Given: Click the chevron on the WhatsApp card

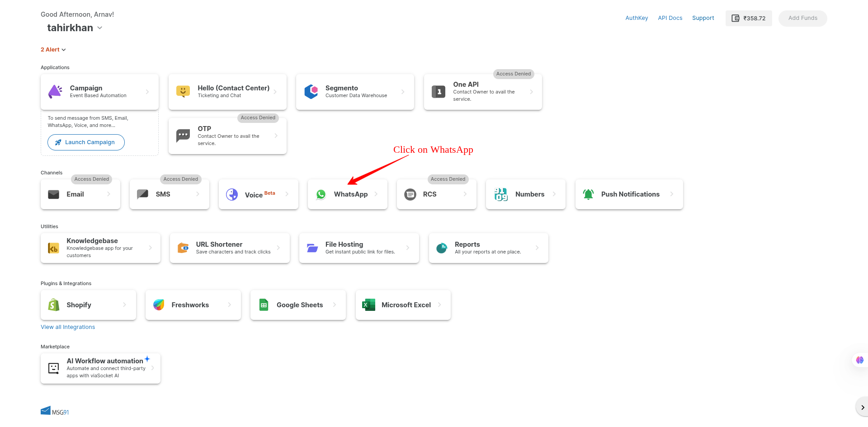Looking at the screenshot, I should (376, 194).
